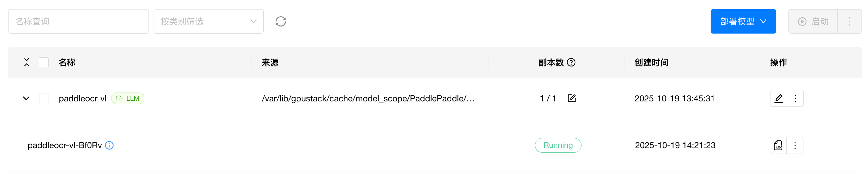Click the edit pencil for paddleocr-vl
868x177 pixels.
click(779, 98)
